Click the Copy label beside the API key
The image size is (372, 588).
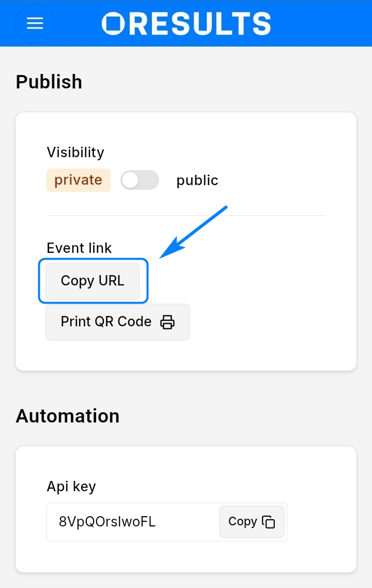pos(242,521)
